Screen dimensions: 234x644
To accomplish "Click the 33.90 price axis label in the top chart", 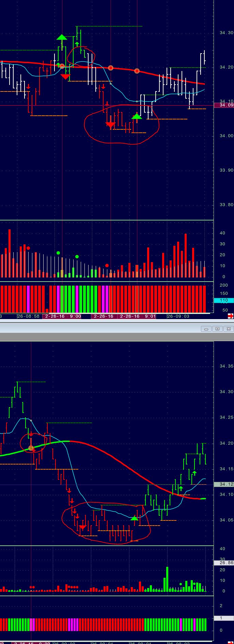I will click(227, 170).
